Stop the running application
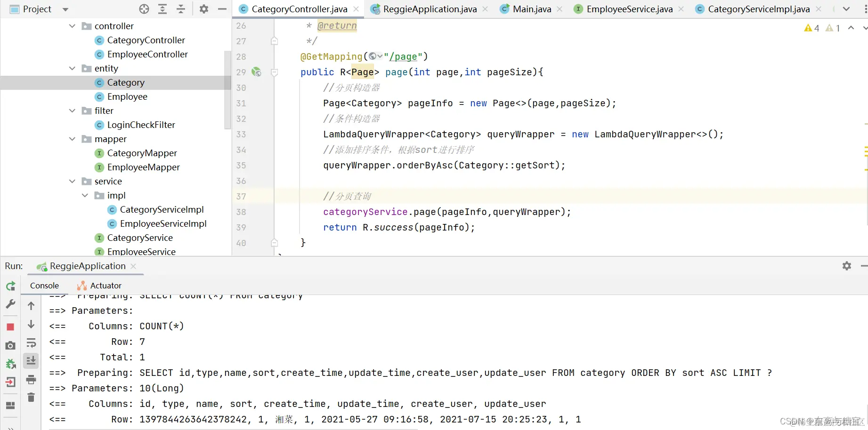 click(x=10, y=326)
